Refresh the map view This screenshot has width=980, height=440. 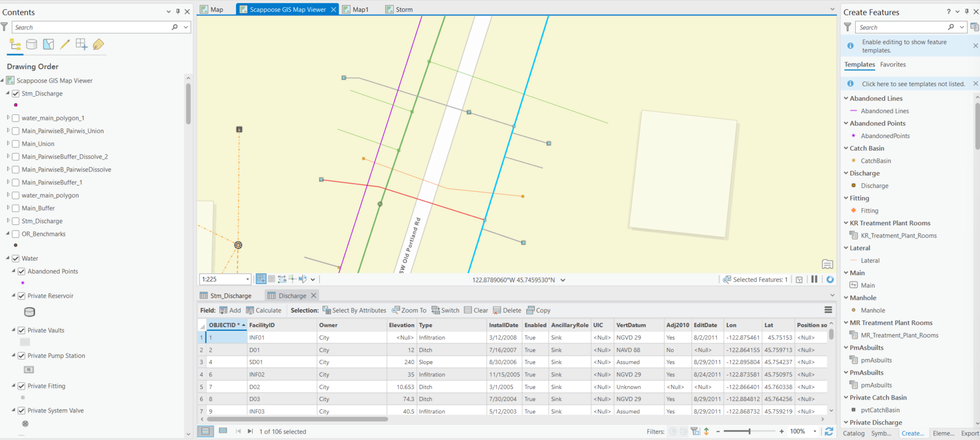pos(830,279)
